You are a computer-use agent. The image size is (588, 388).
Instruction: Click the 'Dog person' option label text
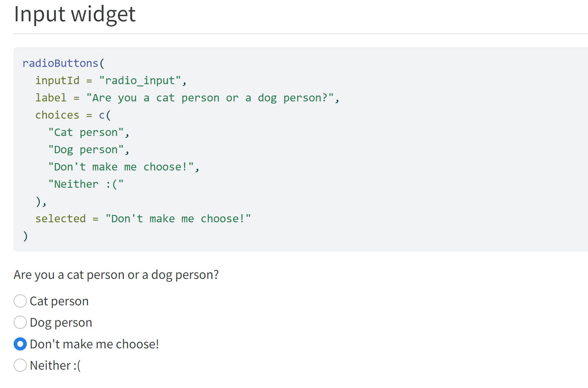61,323
